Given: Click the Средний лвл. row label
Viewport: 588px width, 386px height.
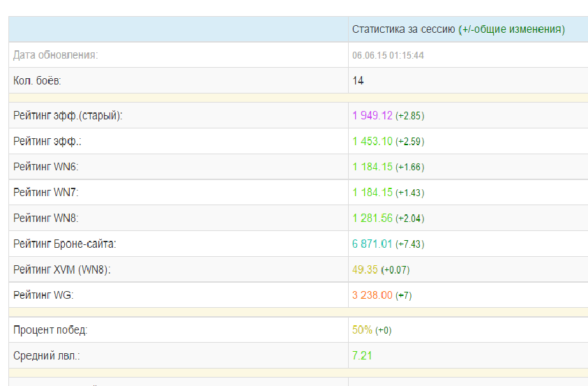Looking at the screenshot, I should 47,355.
